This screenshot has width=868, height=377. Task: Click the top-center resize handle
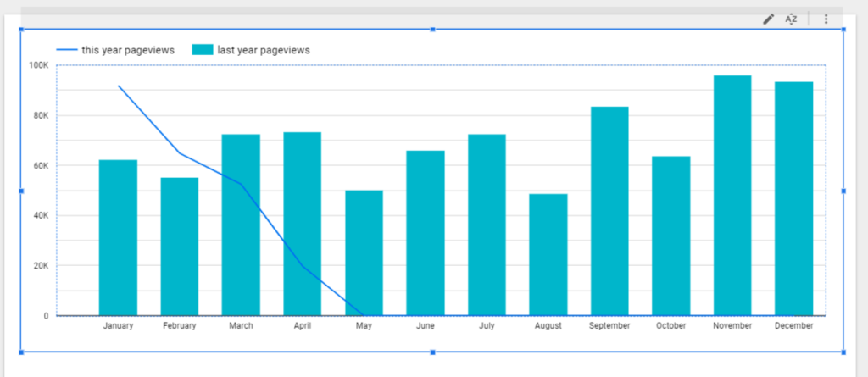pyautogui.click(x=433, y=30)
